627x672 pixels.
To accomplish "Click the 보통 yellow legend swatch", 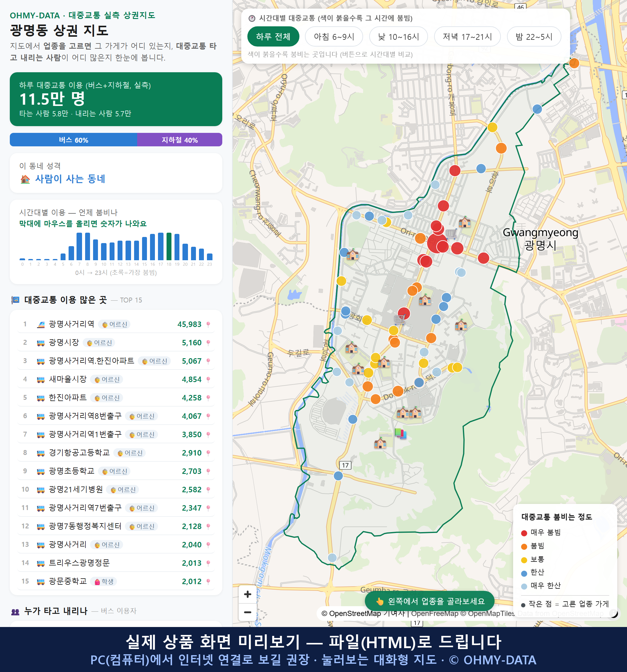I will point(524,560).
